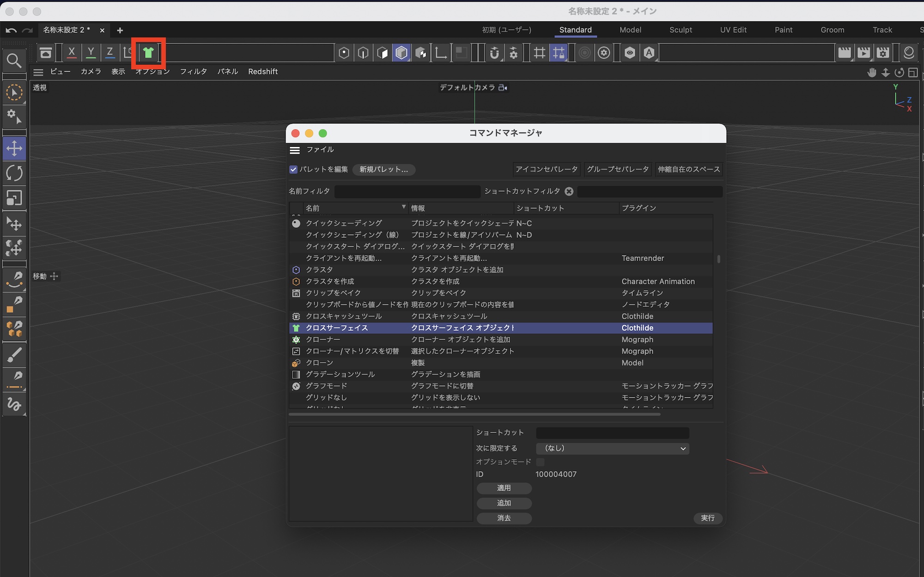
Task: Toggle the オプションモード checkbox
Action: click(540, 462)
